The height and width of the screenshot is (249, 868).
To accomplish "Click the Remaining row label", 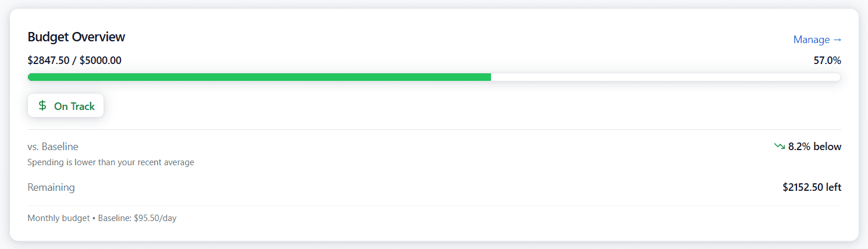I will click(51, 187).
